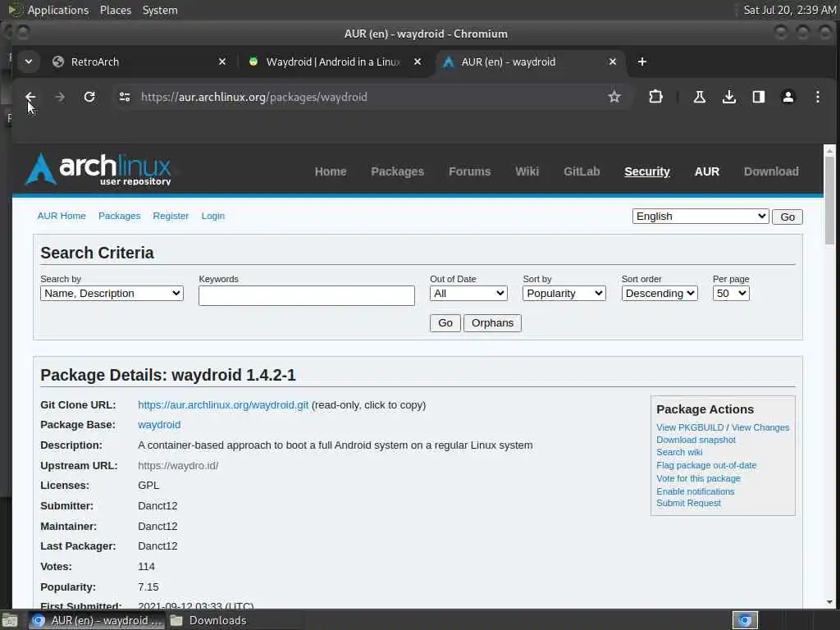
Task: Open the waydroid Package Base link
Action: click(x=159, y=425)
